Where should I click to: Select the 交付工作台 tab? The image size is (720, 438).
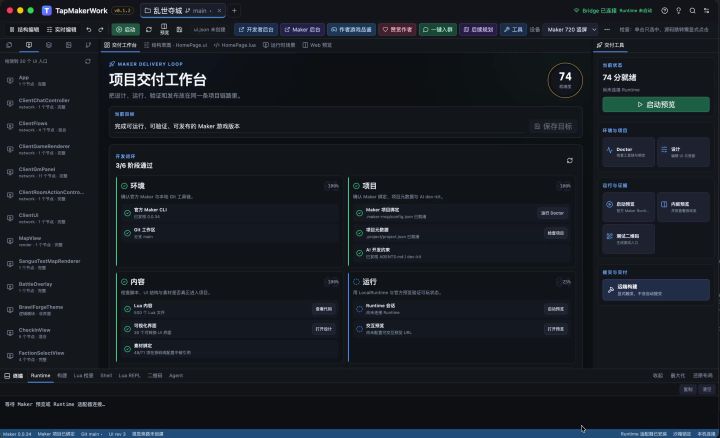pyautogui.click(x=120, y=45)
